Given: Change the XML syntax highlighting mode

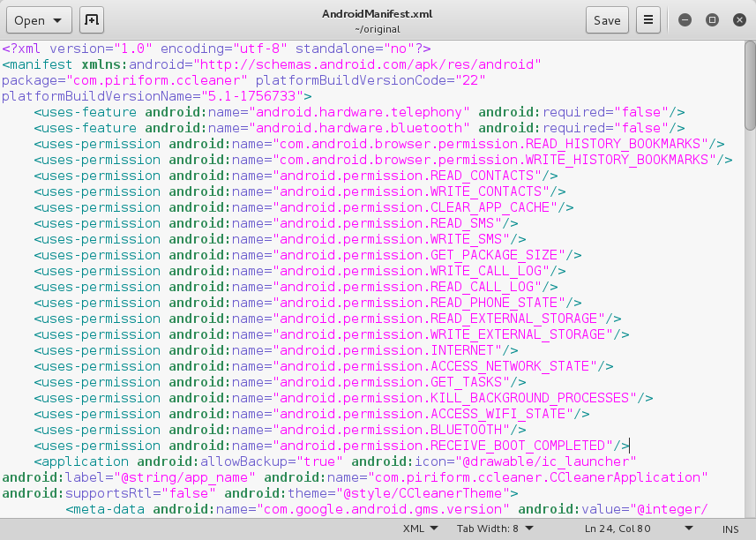Looking at the screenshot, I should tap(421, 529).
